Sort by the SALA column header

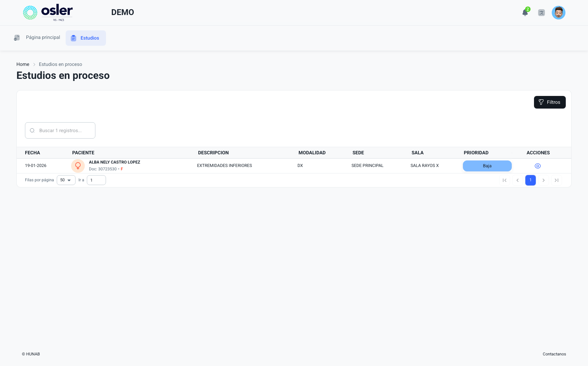pyautogui.click(x=417, y=153)
